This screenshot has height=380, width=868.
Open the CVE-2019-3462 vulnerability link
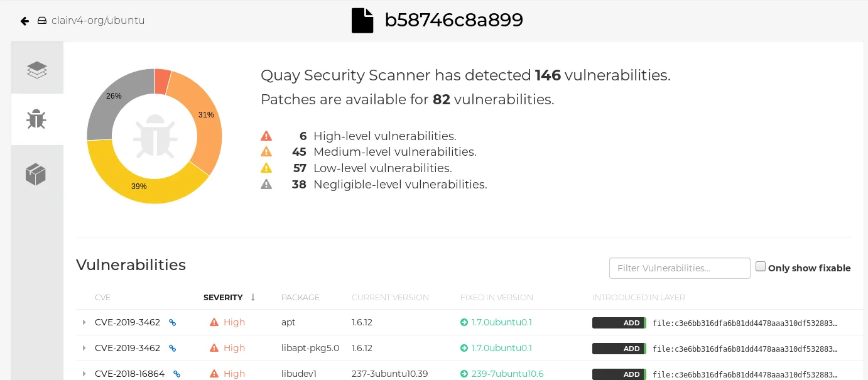tap(127, 322)
